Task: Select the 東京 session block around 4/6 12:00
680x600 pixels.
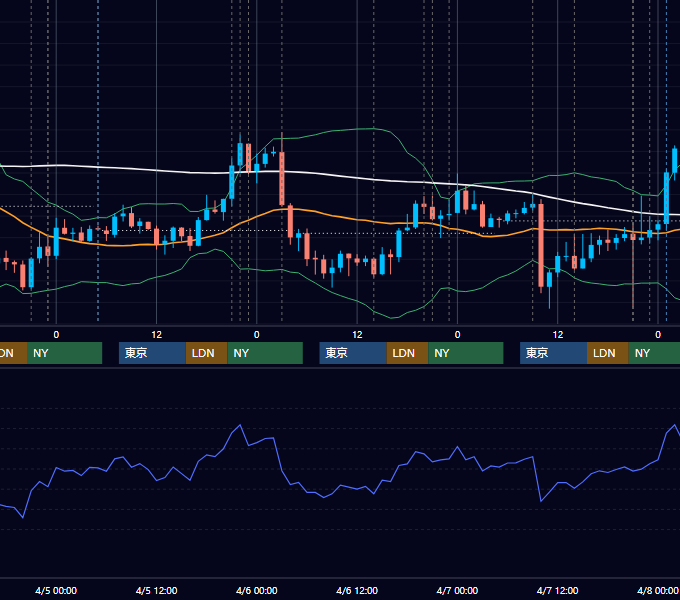Action: 353,353
